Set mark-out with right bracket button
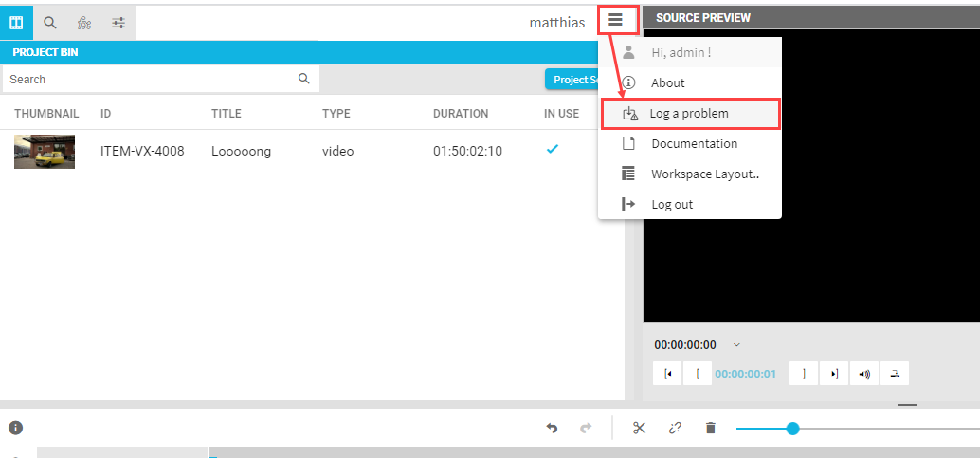Screen dimensions: 980x458 click(x=804, y=374)
